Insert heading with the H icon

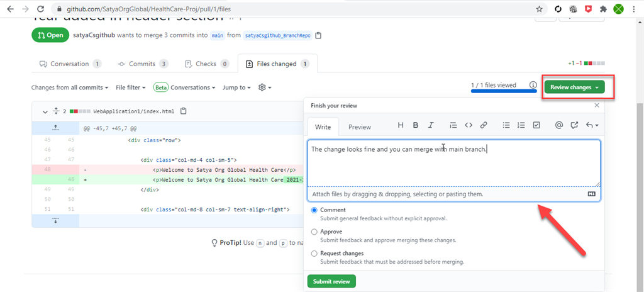[401, 125]
